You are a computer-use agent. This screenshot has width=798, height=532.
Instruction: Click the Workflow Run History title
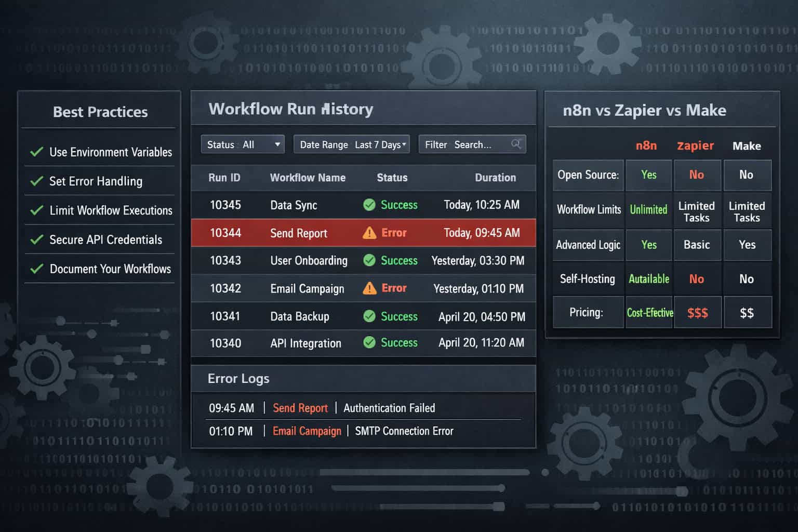pos(291,109)
